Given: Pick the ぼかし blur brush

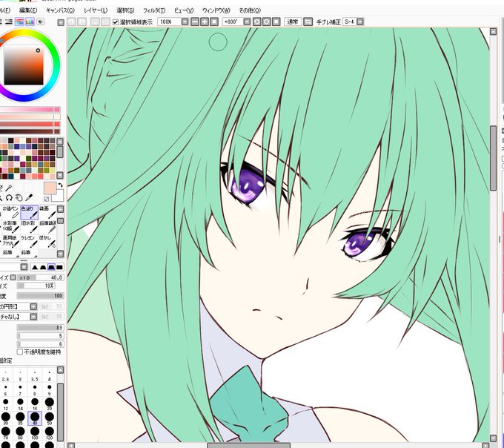Looking at the screenshot, I should click(x=47, y=241).
